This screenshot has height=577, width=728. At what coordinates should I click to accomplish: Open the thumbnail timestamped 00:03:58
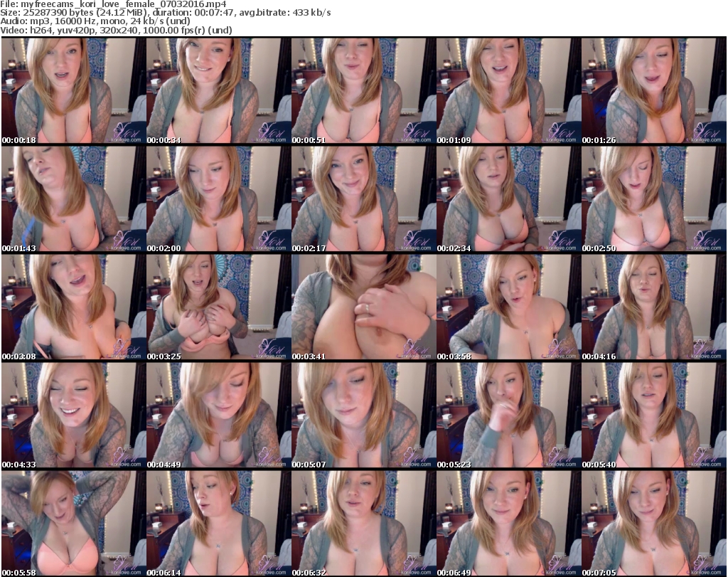[508, 307]
